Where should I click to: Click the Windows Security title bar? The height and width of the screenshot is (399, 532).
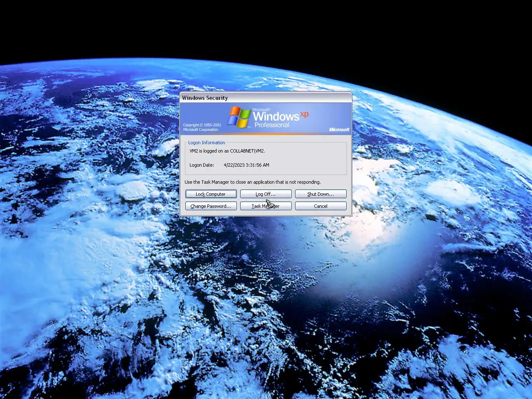click(266, 98)
